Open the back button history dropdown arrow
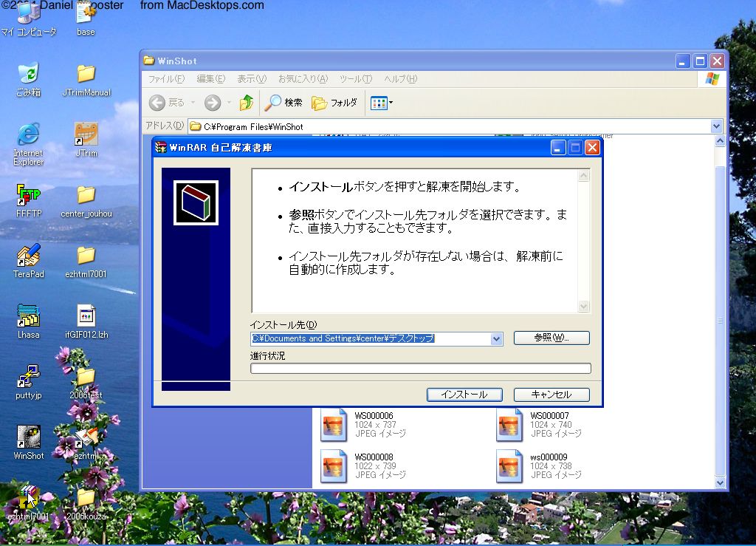The height and width of the screenshot is (546, 756). point(193,102)
